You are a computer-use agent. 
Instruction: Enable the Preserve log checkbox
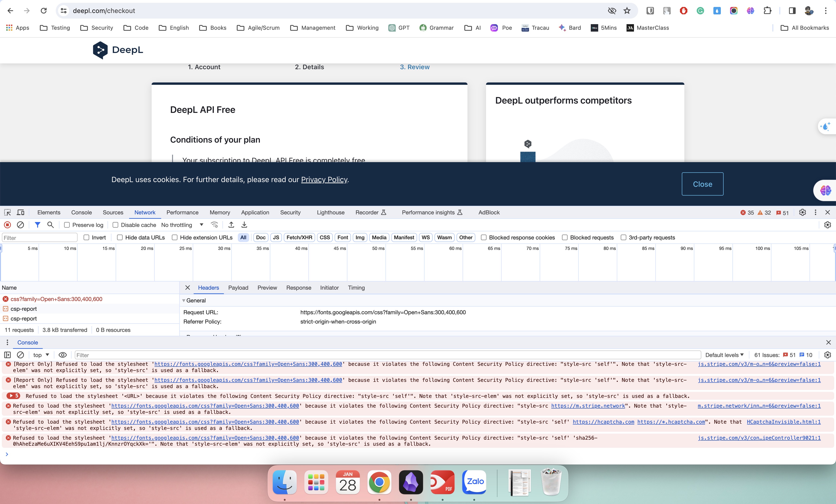point(67,225)
